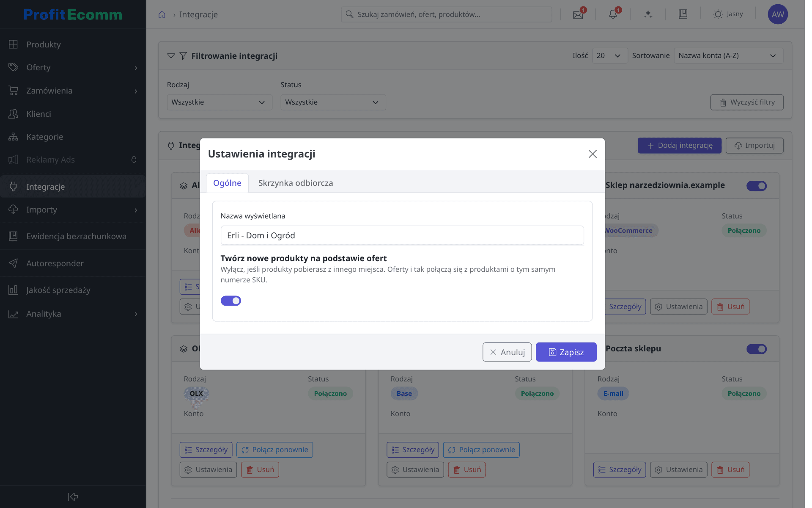This screenshot has height=508, width=812.
Task: Open the book documentation icon in header
Action: tap(683, 14)
